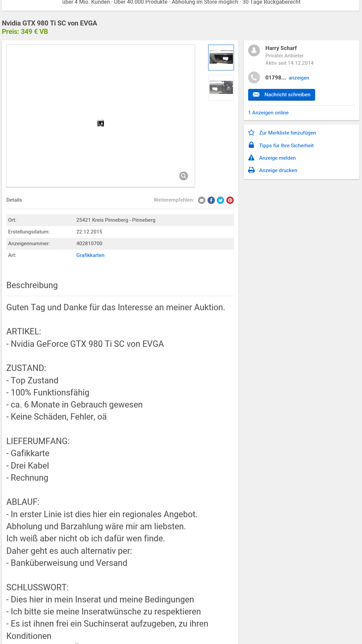The width and height of the screenshot is (362, 644).
Task: Click '- Banküberweisung und Versand' line
Action: 67,563
